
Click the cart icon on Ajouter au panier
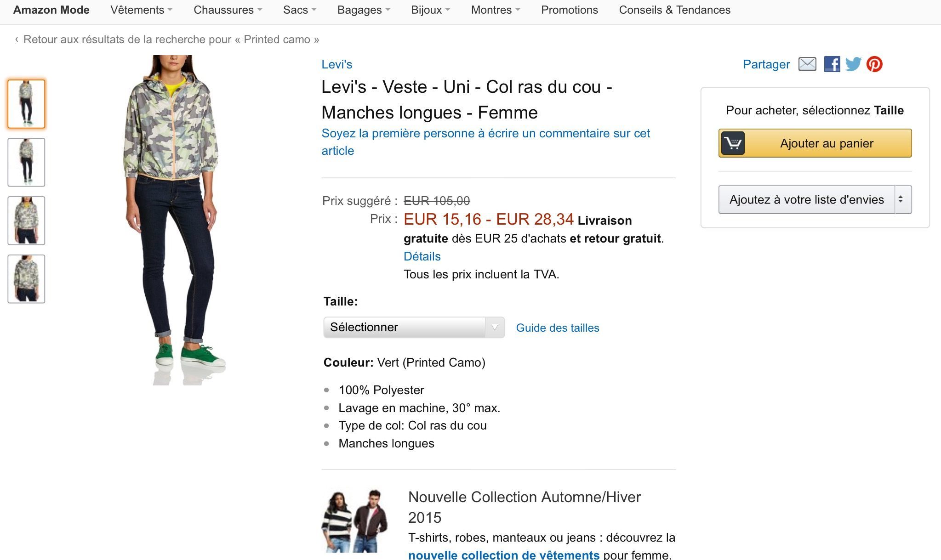(733, 143)
